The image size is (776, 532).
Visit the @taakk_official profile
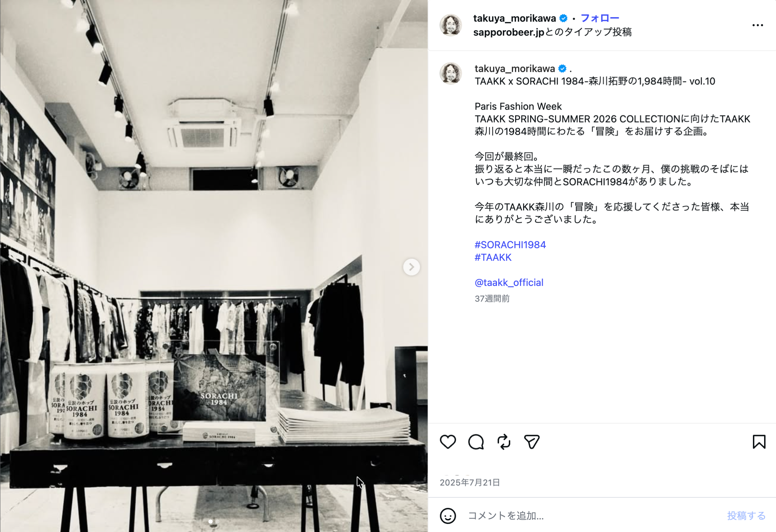(x=509, y=282)
